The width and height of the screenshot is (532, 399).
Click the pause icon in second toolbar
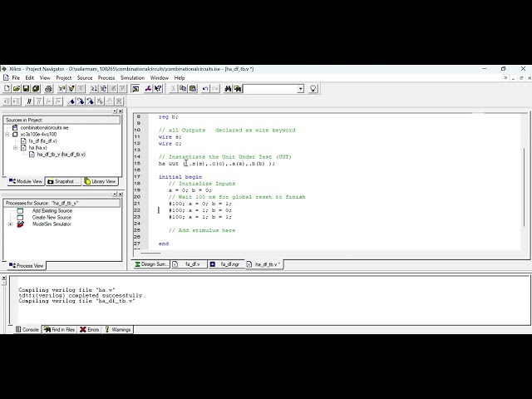coord(29,101)
